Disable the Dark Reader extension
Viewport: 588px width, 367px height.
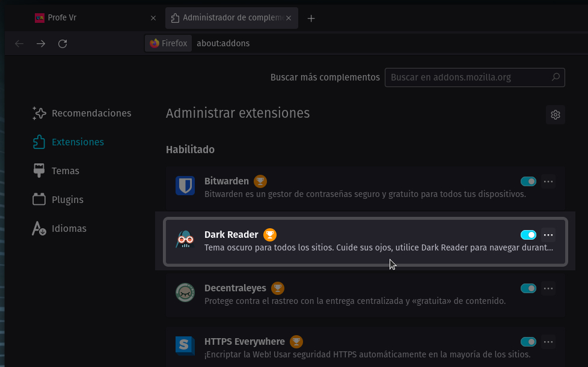tap(528, 235)
